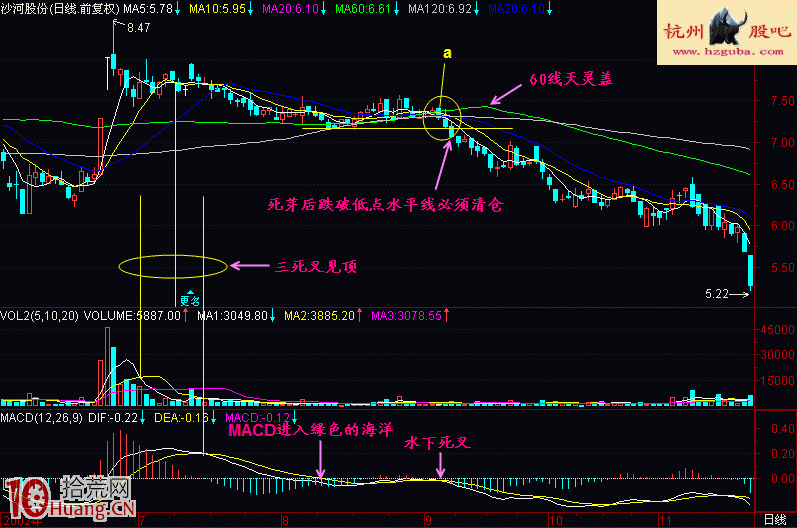Click the 45000 volume axis label

pos(778,330)
